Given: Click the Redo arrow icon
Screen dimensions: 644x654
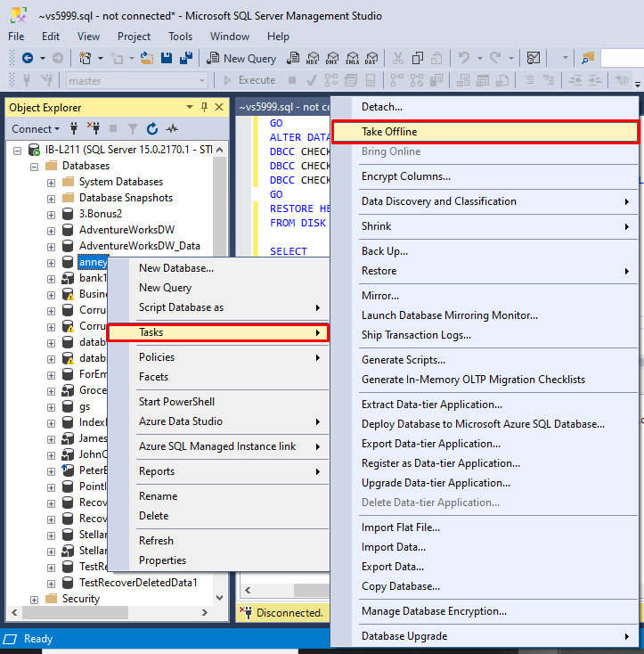Looking at the screenshot, I should 495,58.
